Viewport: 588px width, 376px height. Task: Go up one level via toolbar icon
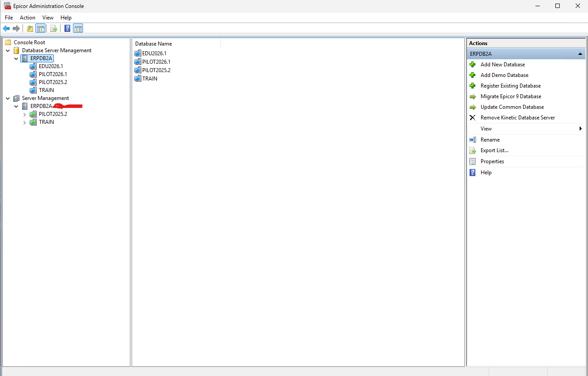(30, 29)
